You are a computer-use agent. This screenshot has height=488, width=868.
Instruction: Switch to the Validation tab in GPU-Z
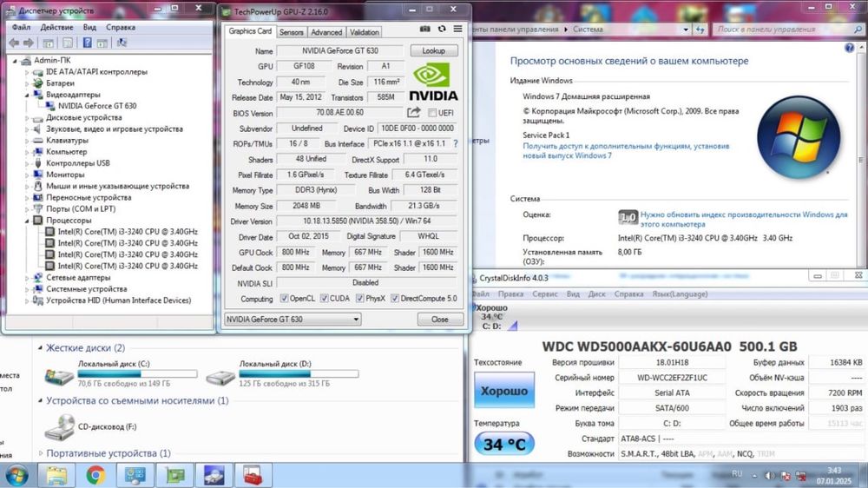[365, 32]
